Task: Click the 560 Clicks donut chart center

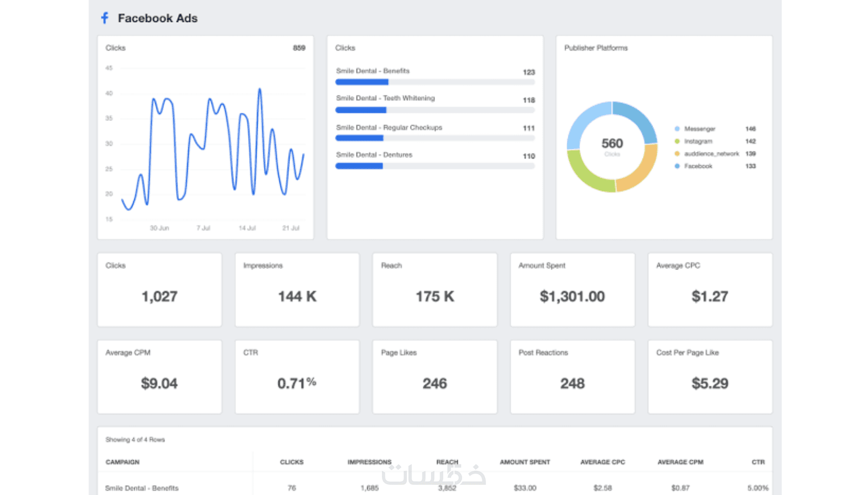Action: coord(612,146)
